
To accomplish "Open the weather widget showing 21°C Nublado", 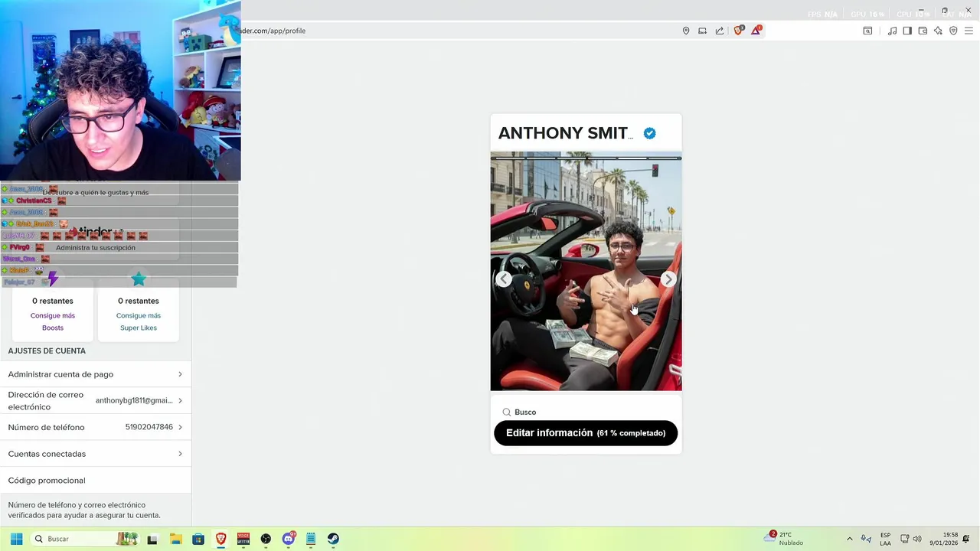I will [x=783, y=539].
